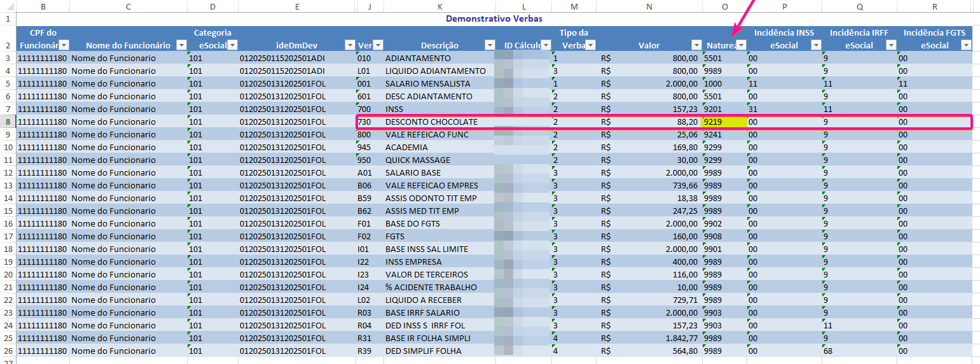This screenshot has width=980, height=364.
Task: Select column O header
Action: [x=724, y=6]
